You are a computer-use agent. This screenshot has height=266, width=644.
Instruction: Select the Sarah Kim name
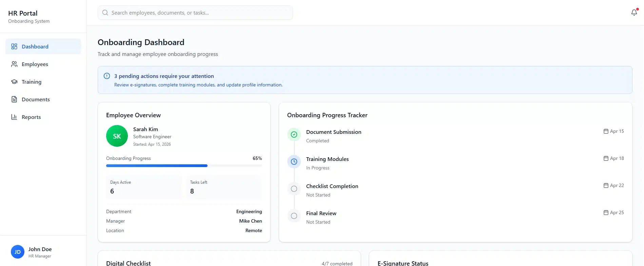click(x=145, y=129)
